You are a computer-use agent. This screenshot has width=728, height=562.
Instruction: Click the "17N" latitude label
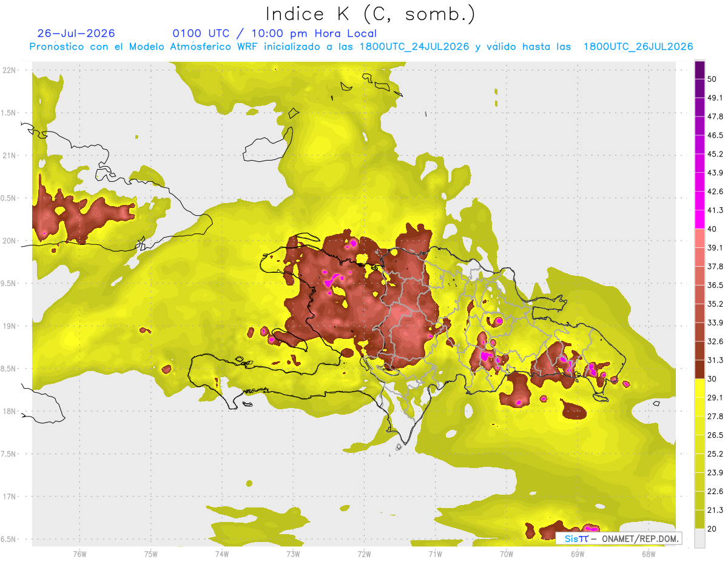click(9, 497)
